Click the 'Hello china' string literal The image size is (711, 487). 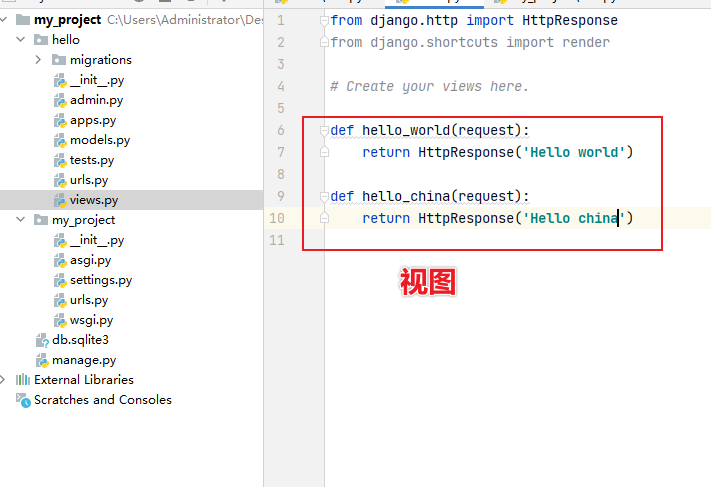point(574,218)
